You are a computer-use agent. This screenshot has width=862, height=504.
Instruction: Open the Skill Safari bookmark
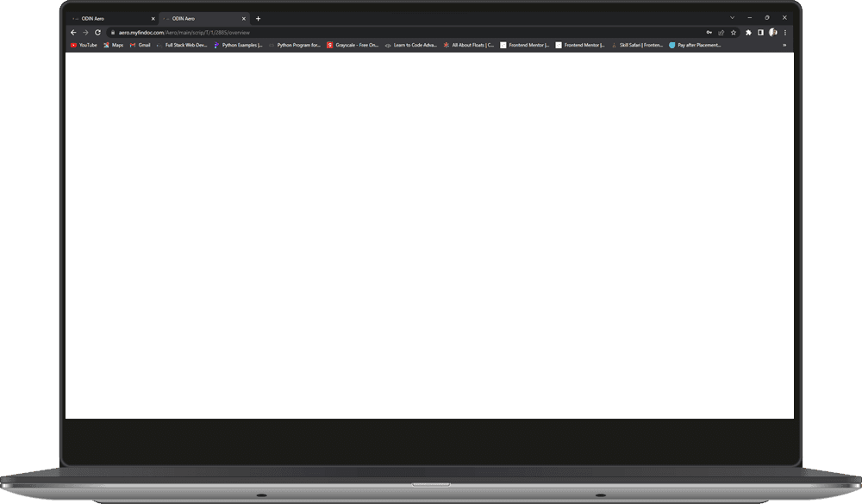tap(636, 45)
